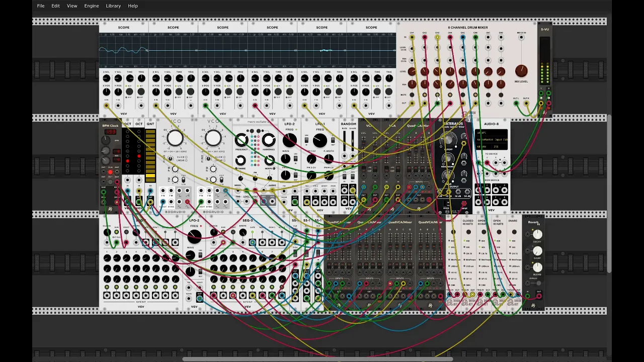Image resolution: width=644 pixels, height=362 pixels.
Task: Click the empty CH8 IN jack on drum mixer
Action: (x=501, y=37)
